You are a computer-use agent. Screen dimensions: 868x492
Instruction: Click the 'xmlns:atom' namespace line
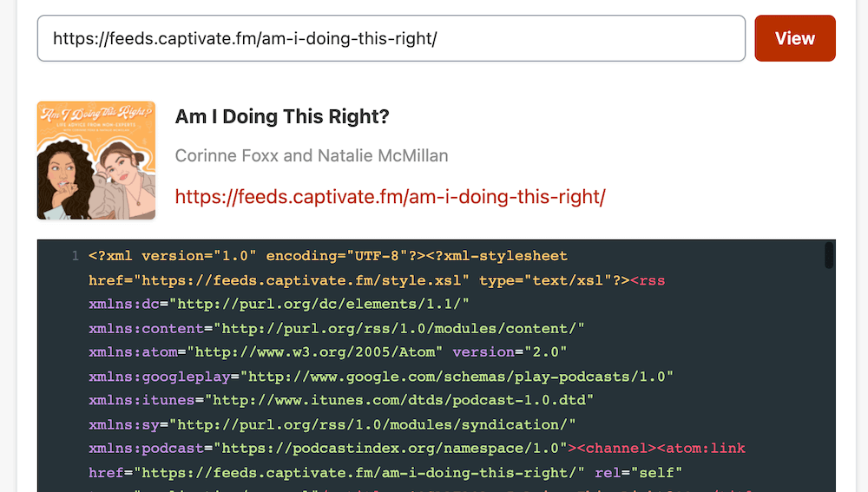(328, 352)
